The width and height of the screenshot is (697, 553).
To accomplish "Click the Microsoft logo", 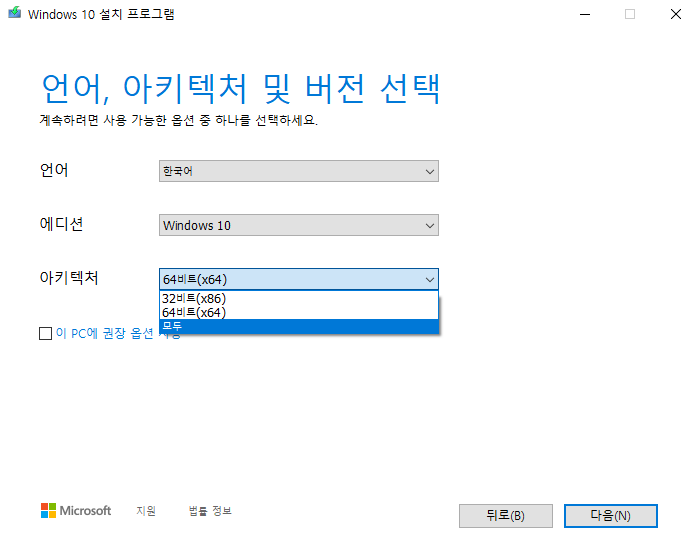I will point(76,510).
